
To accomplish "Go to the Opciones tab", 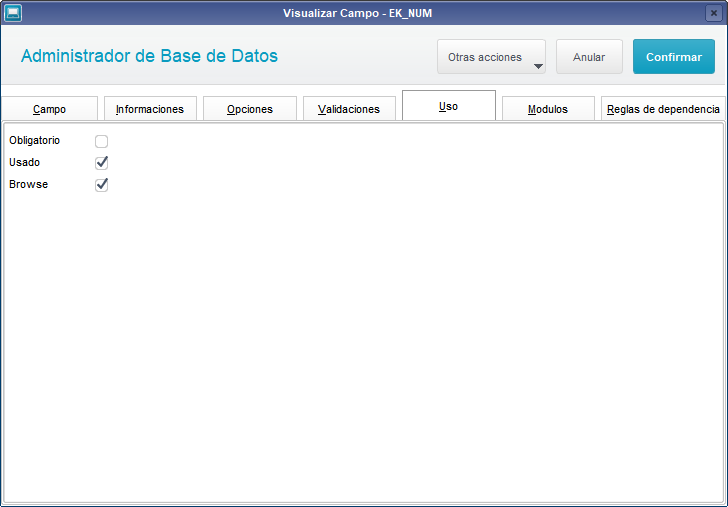I will click(x=250, y=109).
